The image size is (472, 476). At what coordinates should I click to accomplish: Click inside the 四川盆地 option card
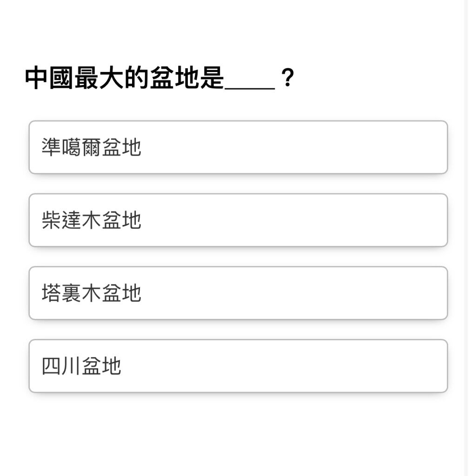pyautogui.click(x=238, y=366)
